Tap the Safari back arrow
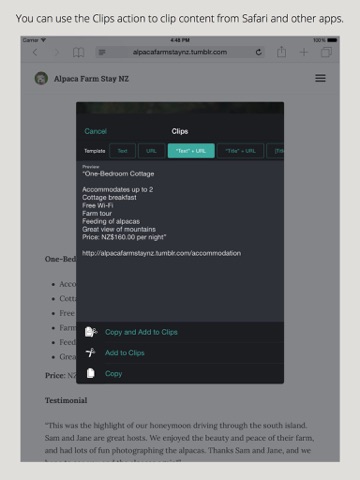Viewport: 360px width, 480px height. tap(35, 52)
